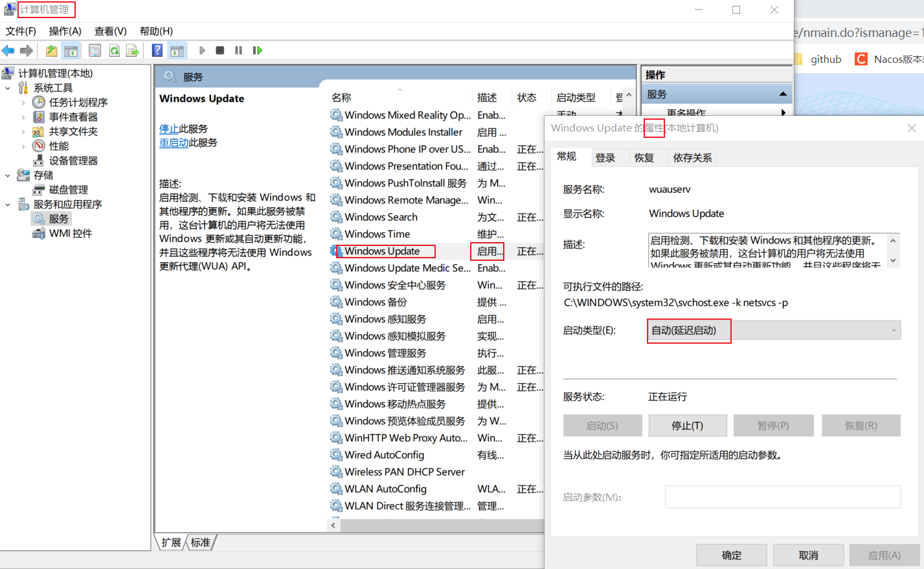Click the 重启动 service link
Image resolution: width=924 pixels, height=569 pixels.
point(174,142)
